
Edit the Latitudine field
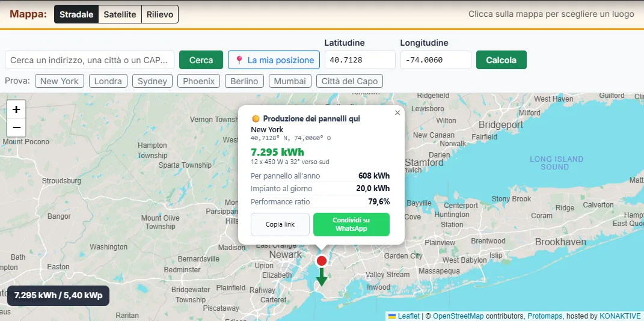point(360,60)
